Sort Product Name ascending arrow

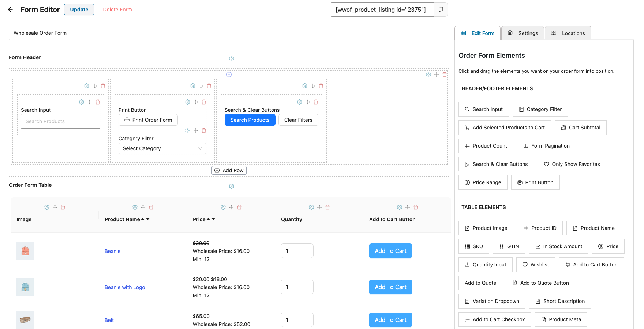[x=143, y=219]
